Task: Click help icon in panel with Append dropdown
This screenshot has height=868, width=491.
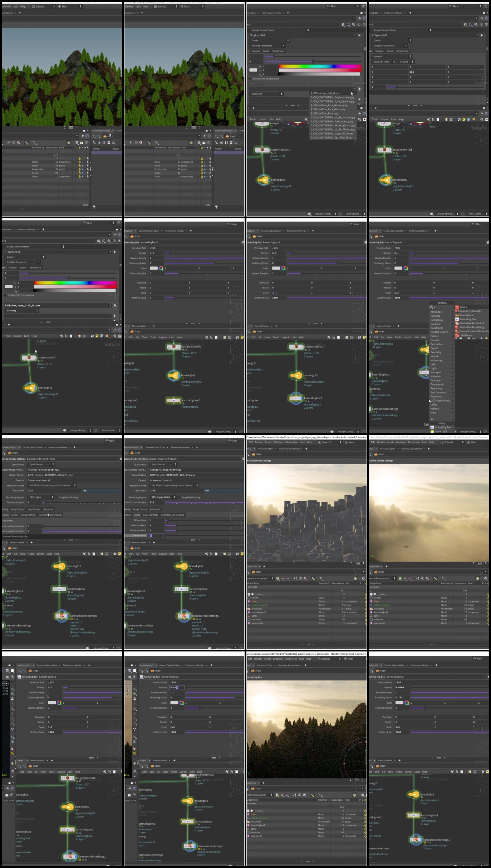Action: point(486,24)
